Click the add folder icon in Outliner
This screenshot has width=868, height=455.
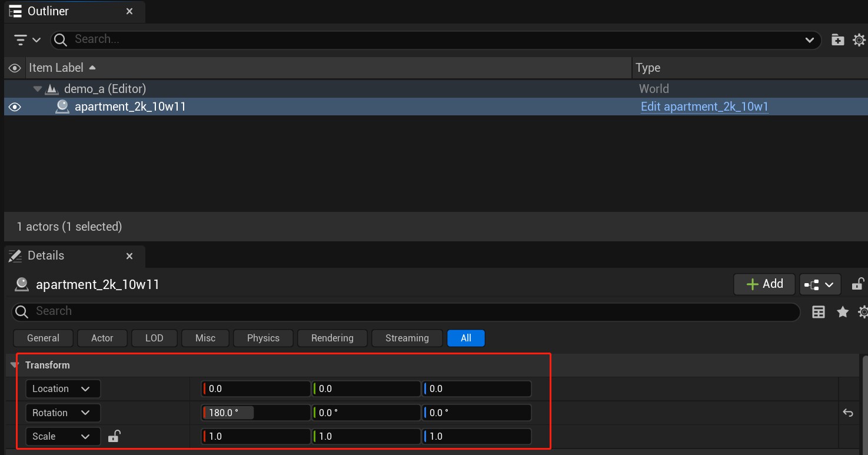click(x=837, y=40)
